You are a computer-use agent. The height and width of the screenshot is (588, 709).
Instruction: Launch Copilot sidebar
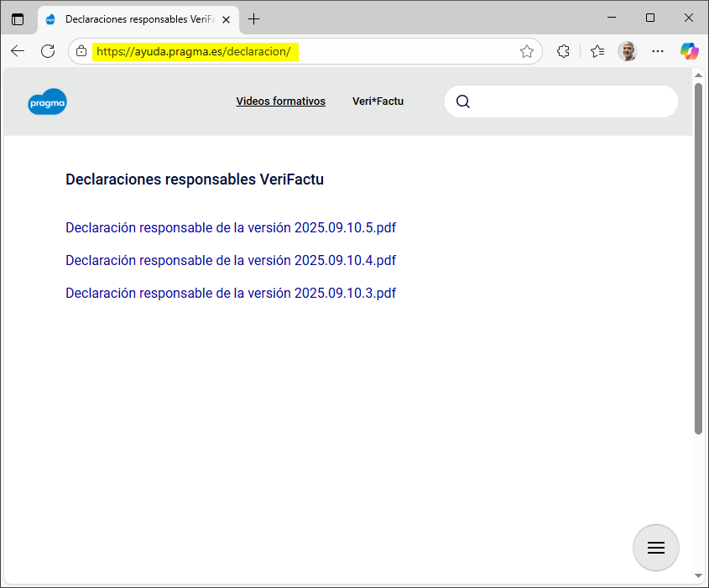[x=689, y=51]
